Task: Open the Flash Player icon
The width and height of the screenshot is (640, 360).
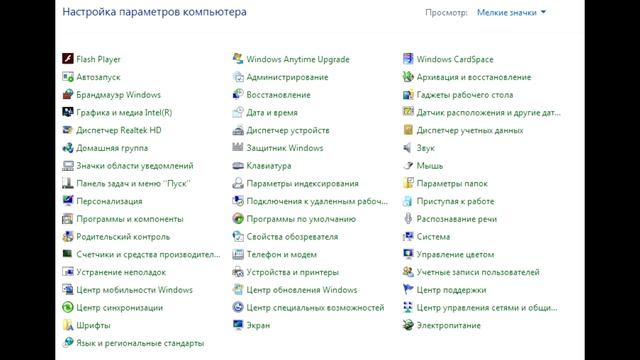Action: (68, 59)
